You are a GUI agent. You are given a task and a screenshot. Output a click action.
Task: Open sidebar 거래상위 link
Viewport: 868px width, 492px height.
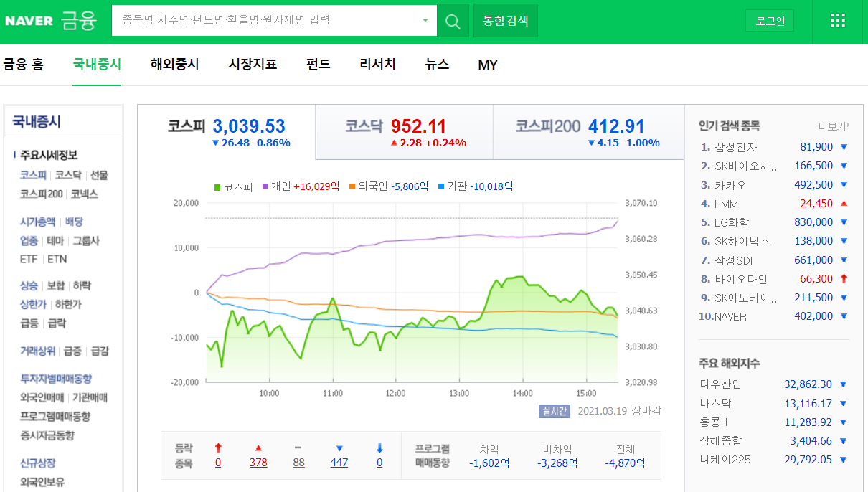click(37, 351)
